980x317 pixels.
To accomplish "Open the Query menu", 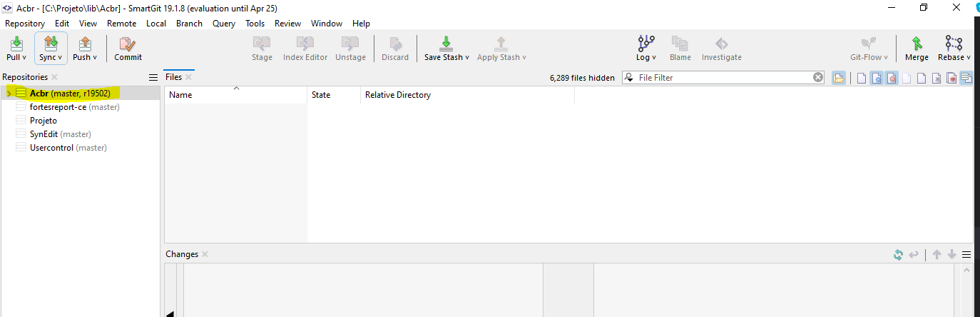I will click(224, 23).
